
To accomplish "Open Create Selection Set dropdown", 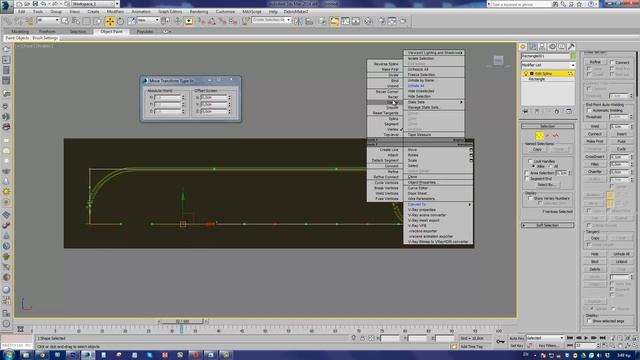I will [271, 20].
